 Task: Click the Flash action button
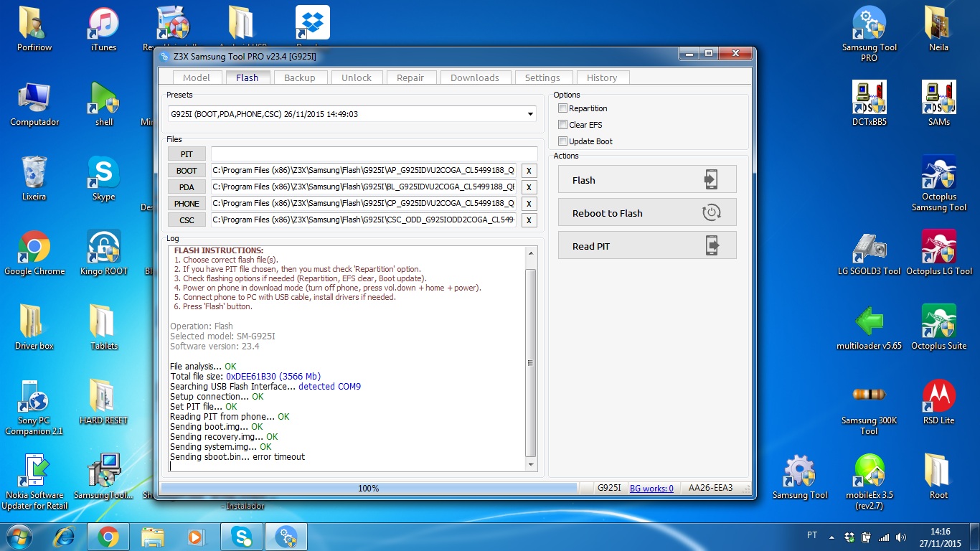[647, 179]
